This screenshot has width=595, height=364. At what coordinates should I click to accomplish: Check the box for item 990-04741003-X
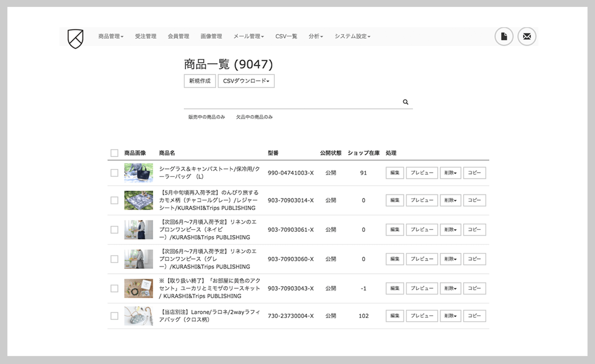[x=114, y=173]
